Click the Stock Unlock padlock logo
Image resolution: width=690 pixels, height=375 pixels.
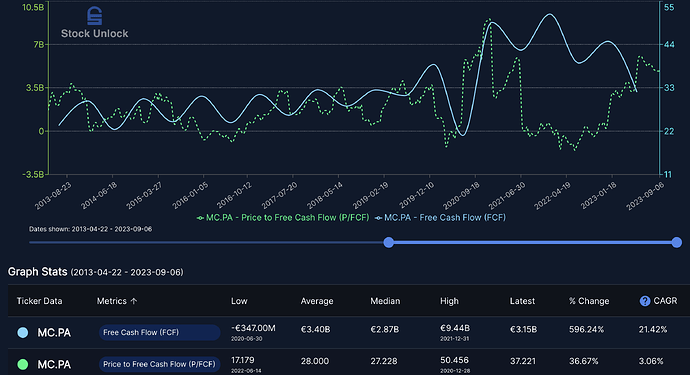tap(95, 16)
